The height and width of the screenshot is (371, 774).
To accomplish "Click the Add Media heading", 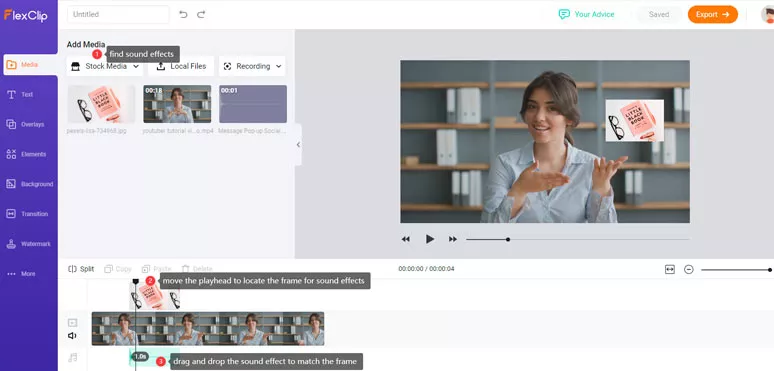I will 86,44.
